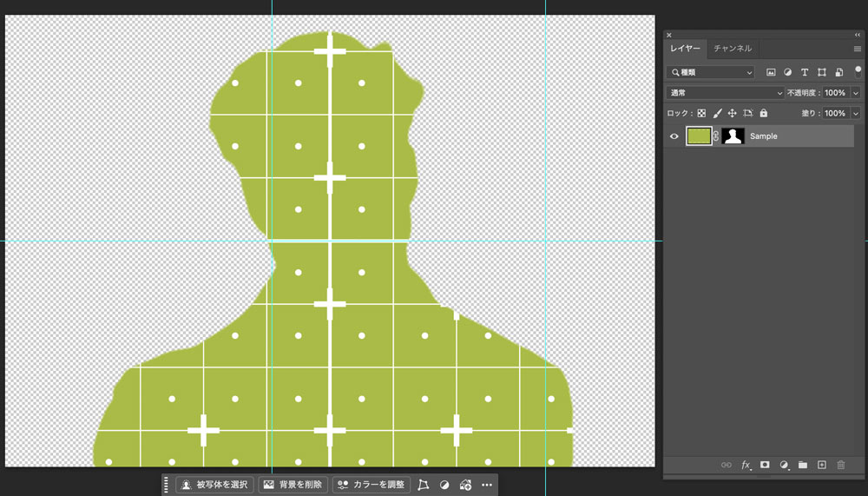Create new fill or adjustment layer icon
The width and height of the screenshot is (868, 496).
(x=784, y=465)
